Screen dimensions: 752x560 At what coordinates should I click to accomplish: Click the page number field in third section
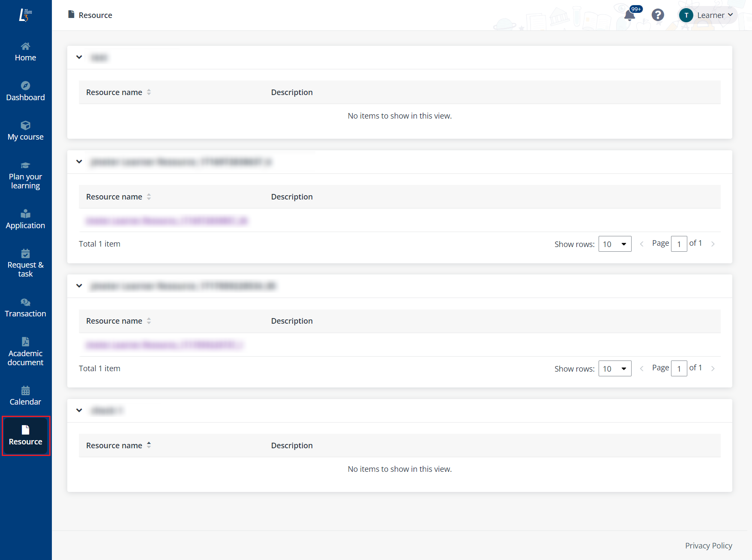tap(679, 369)
